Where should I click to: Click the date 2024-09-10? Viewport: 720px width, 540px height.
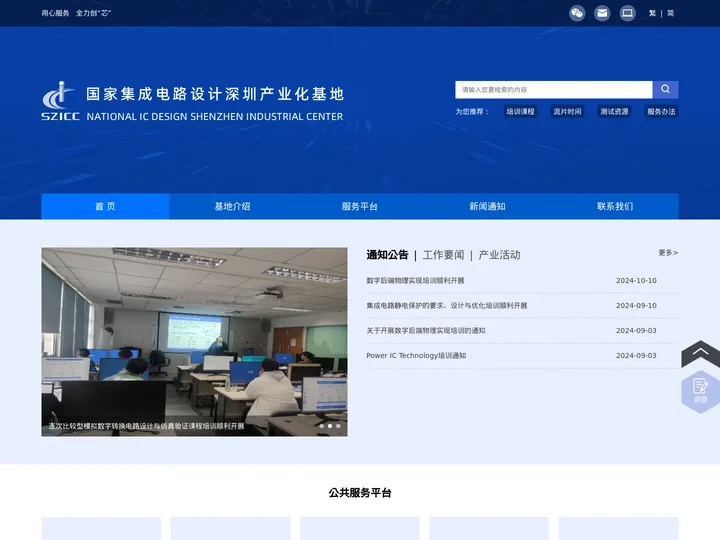point(636,305)
